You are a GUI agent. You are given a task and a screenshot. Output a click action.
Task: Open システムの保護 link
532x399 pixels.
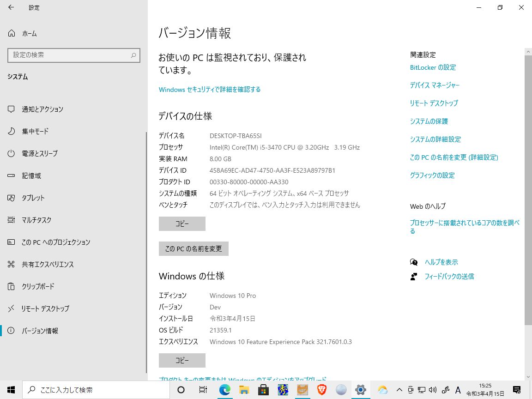[x=429, y=121]
